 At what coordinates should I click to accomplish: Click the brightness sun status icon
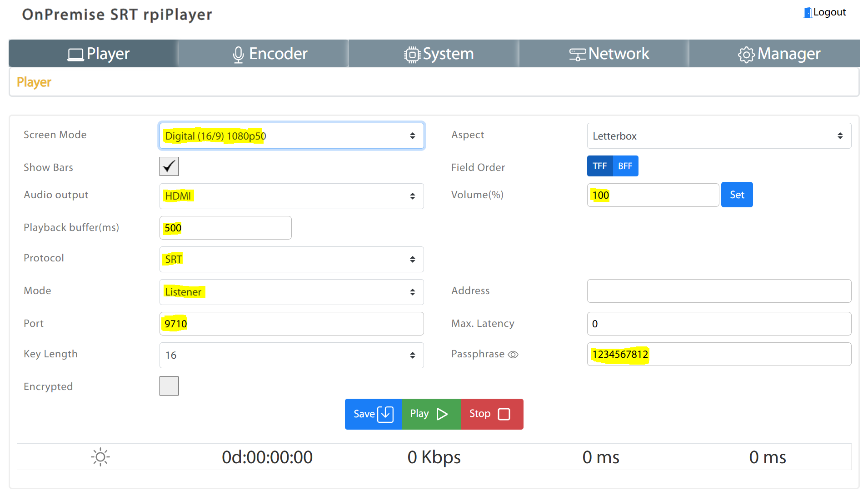(100, 457)
